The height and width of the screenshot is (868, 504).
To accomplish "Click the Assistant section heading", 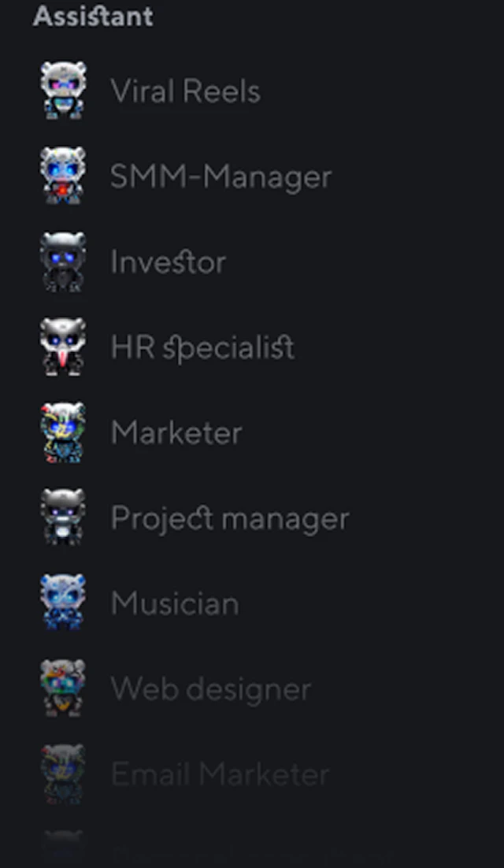I will [x=93, y=16].
